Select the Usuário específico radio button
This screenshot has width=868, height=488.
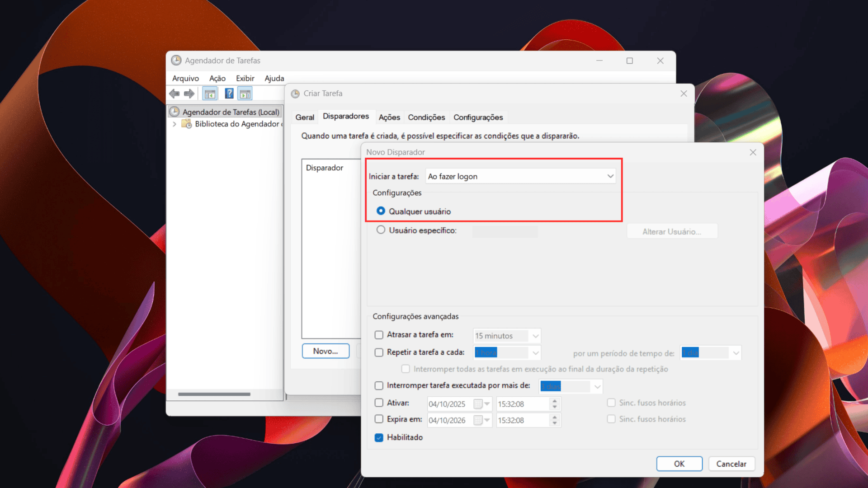pyautogui.click(x=381, y=230)
